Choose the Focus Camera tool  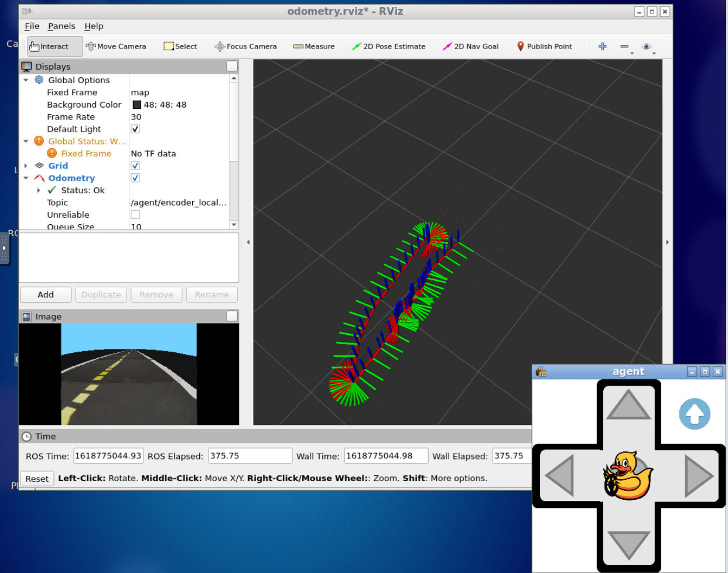(245, 46)
